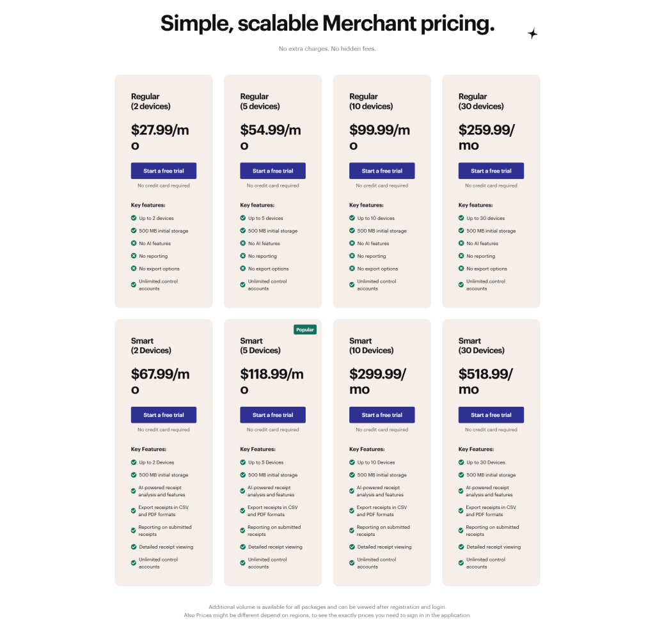Start a free trial for Regular 2 devices
Viewport: 655px width, 644px height.
click(164, 171)
